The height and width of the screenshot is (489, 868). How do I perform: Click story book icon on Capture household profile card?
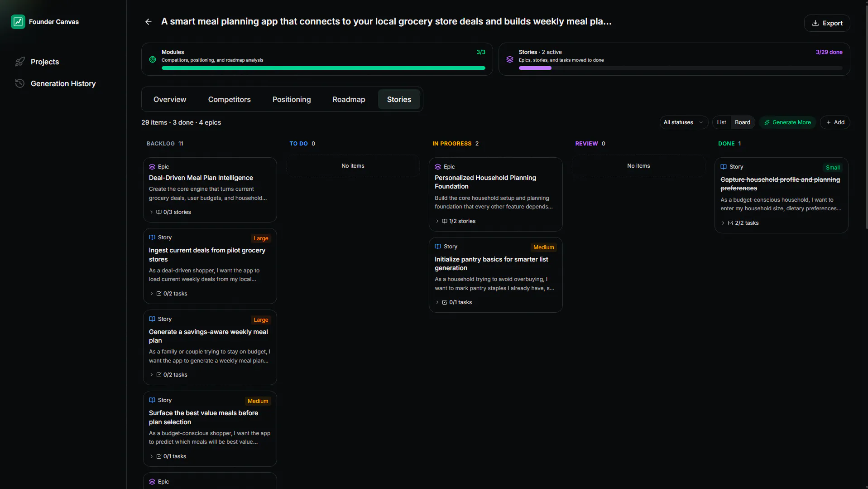(724, 167)
